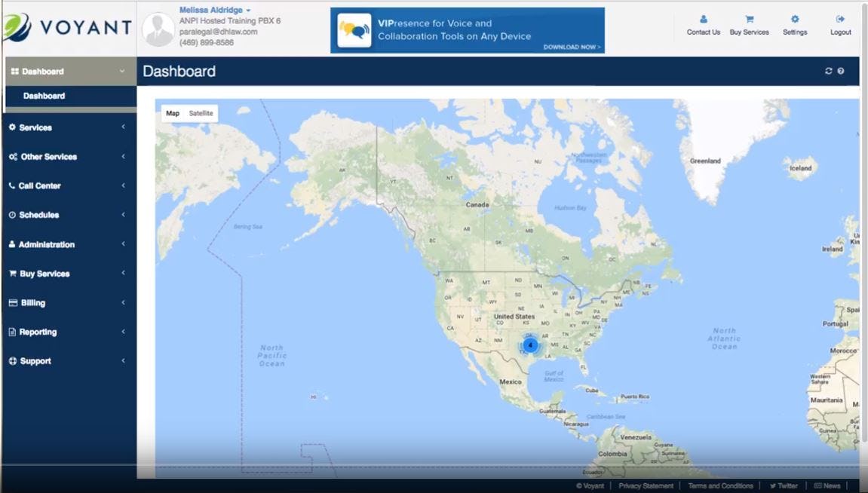This screenshot has width=868, height=493.
Task: Click the DOWNLOAD NOW link in the VIPresence banner
Action: pyautogui.click(x=572, y=47)
